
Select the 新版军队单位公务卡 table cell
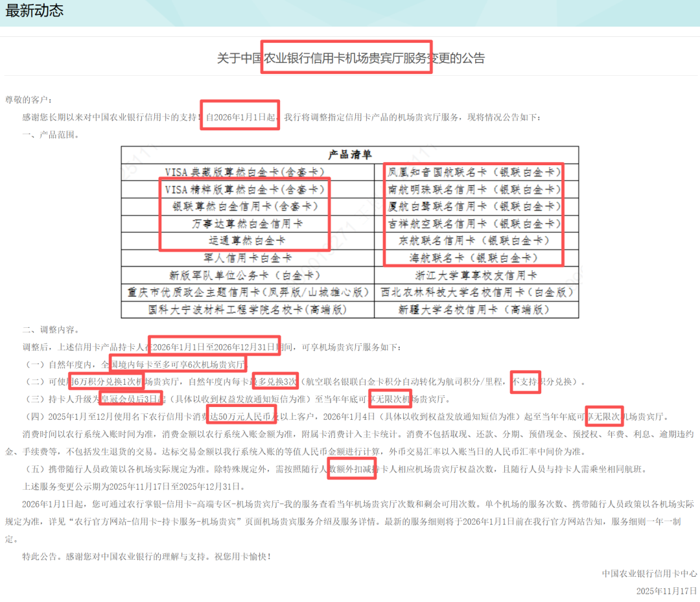coord(248,275)
